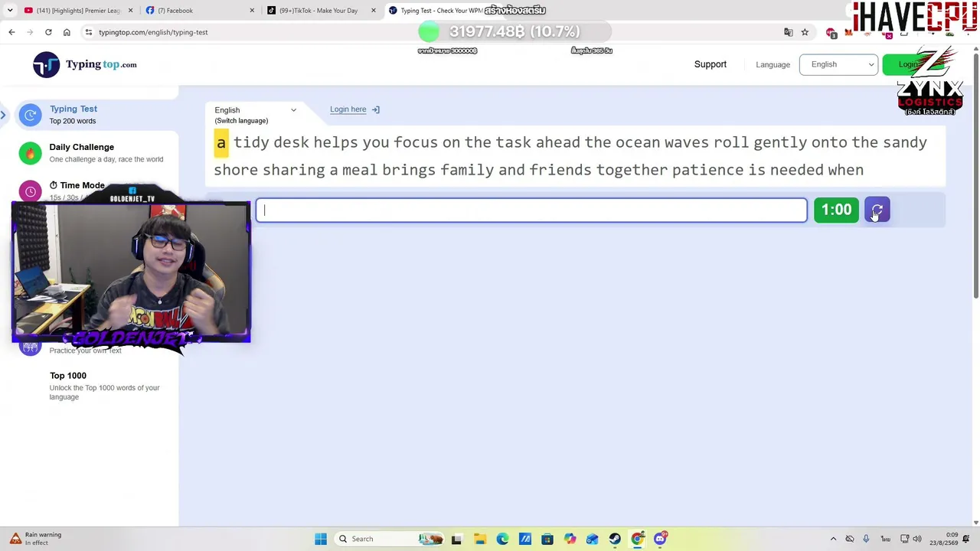The width and height of the screenshot is (980, 551).
Task: Switch to Google Chrome on the taskbar
Action: [x=637, y=539]
